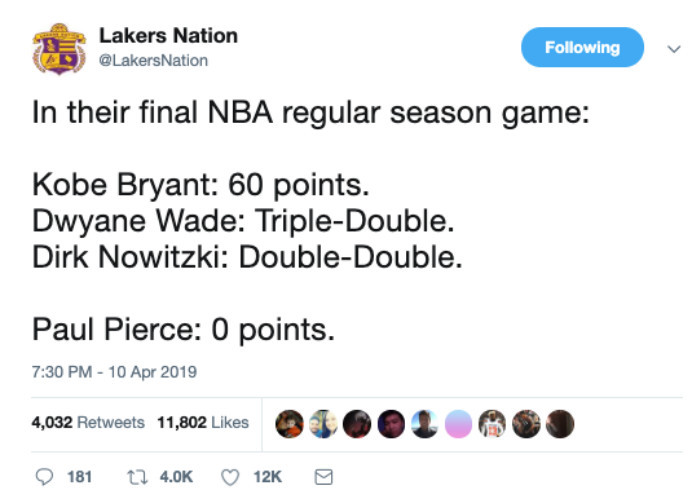The height and width of the screenshot is (490, 692).
Task: Click the envelope direct message icon
Action: pos(324,477)
